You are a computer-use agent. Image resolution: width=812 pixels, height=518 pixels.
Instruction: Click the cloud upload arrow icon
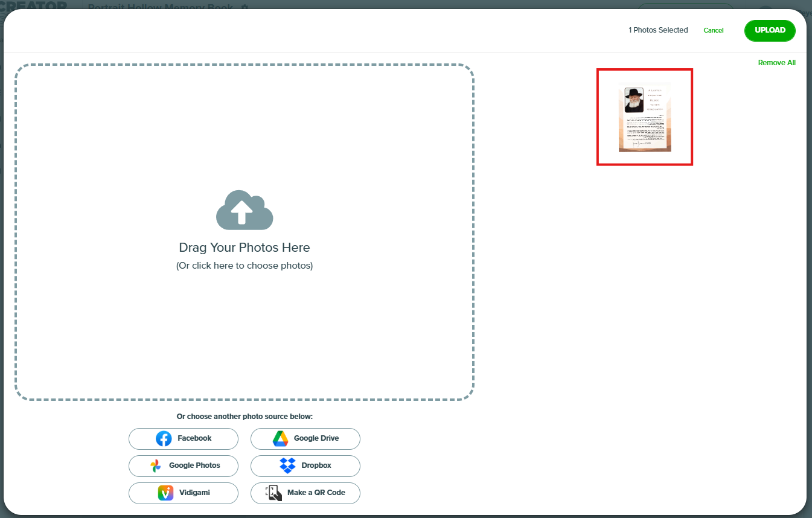pos(245,210)
